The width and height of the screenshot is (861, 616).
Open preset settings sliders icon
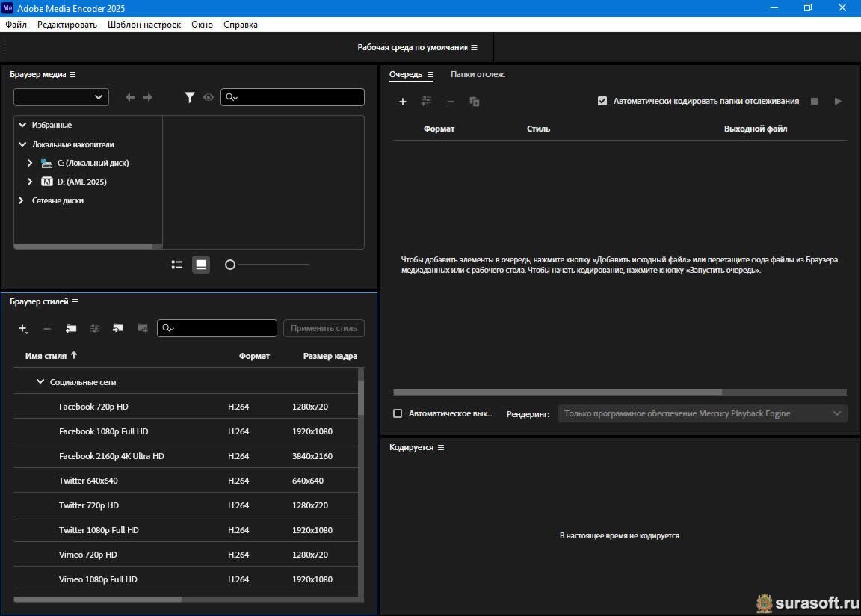click(94, 328)
